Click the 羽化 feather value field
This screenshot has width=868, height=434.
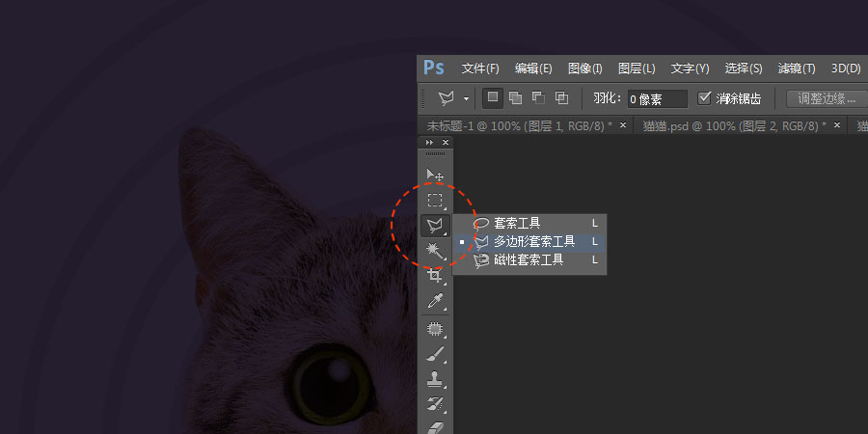click(657, 99)
